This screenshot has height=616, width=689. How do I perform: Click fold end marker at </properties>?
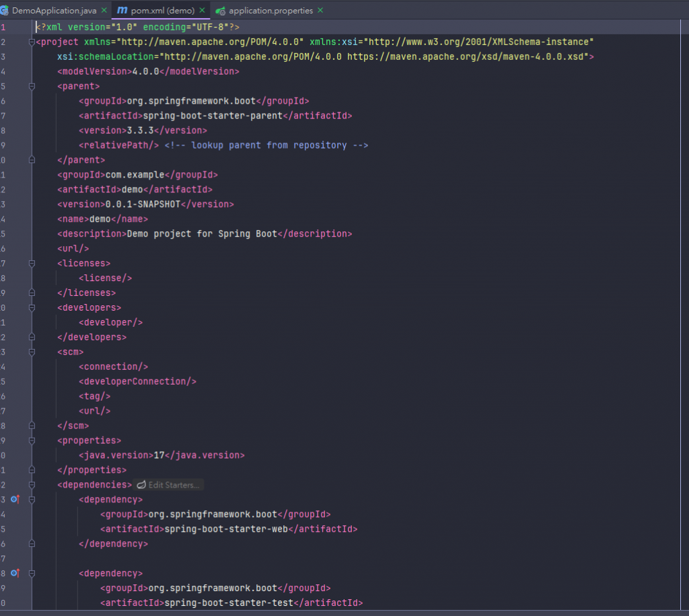tap(32, 470)
